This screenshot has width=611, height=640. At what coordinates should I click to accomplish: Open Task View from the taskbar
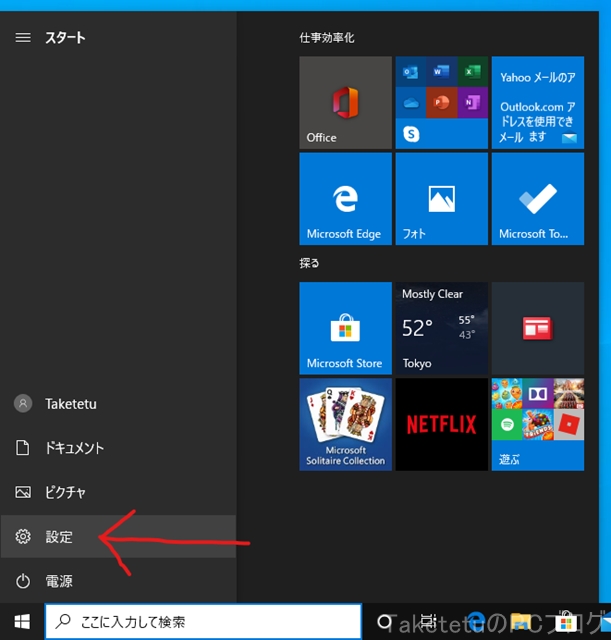pos(428,622)
